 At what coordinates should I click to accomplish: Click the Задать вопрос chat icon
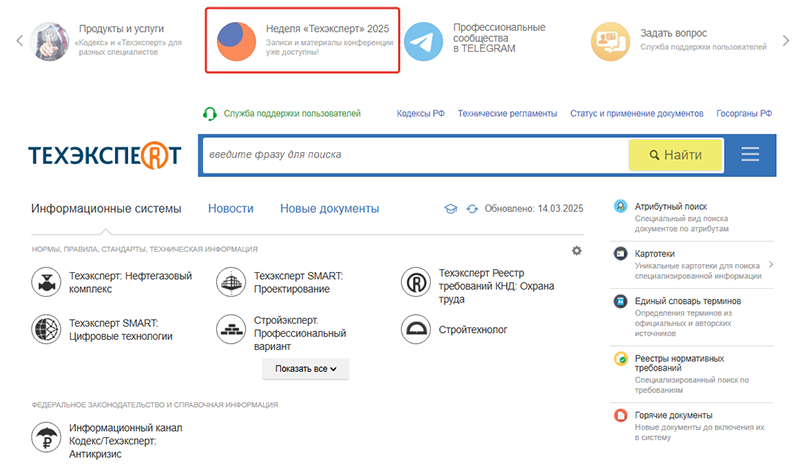pos(610,41)
